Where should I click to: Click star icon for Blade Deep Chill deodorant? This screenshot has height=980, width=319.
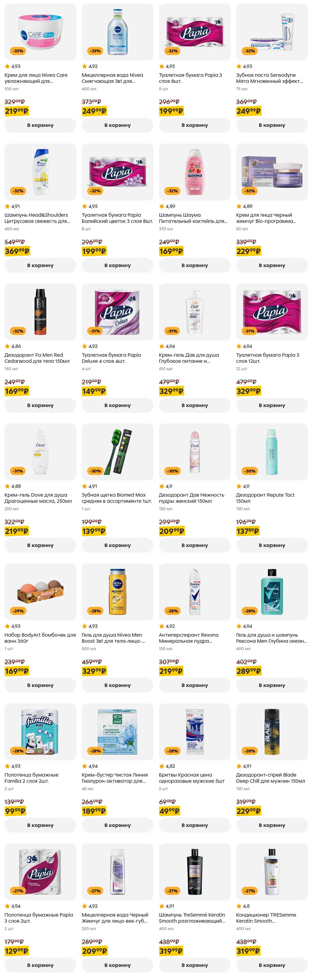click(x=239, y=766)
